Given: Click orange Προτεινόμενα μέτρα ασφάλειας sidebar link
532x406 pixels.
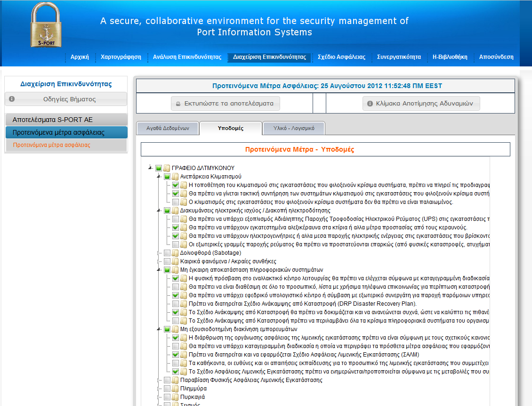Looking at the screenshot, I should coord(52,145).
